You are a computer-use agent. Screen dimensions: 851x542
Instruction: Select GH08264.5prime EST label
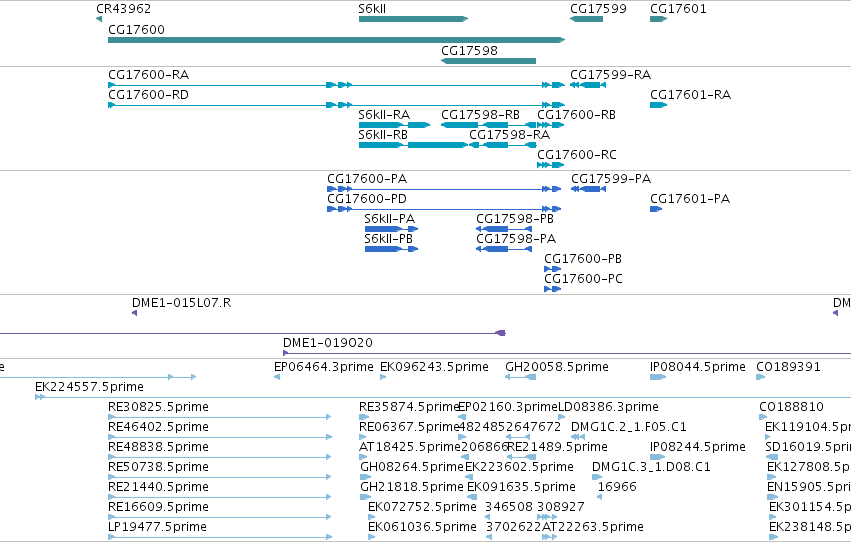[x=412, y=468]
